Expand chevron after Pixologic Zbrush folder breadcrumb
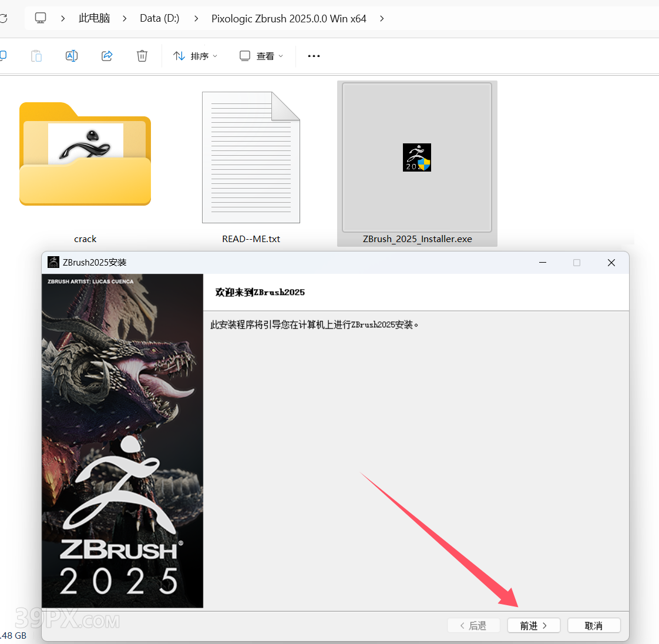The image size is (659, 644). 382,18
